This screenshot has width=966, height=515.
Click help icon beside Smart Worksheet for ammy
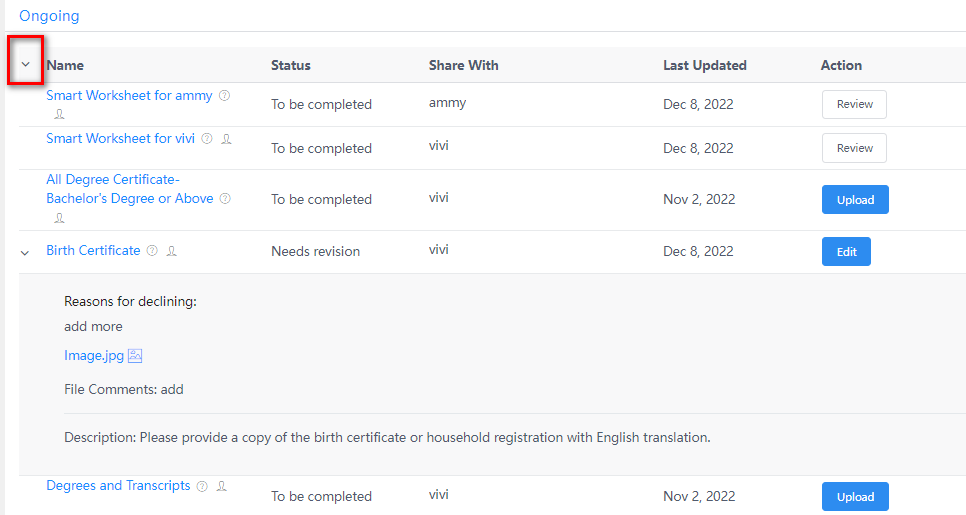click(x=225, y=96)
